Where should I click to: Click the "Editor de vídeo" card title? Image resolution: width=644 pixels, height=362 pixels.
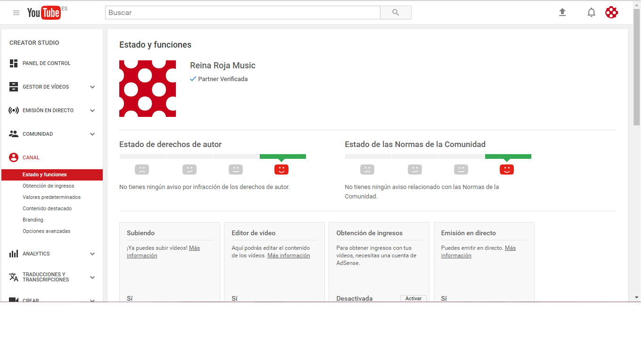(x=254, y=233)
